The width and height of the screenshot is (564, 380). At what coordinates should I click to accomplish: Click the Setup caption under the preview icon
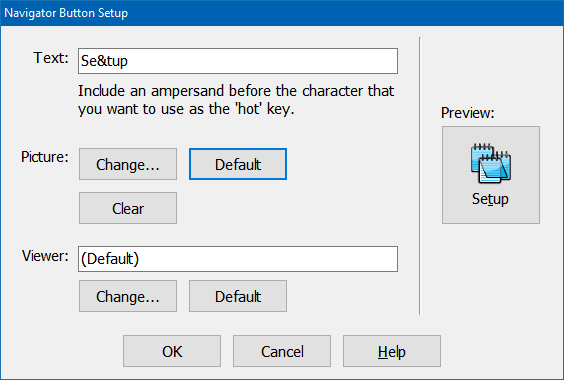[490, 199]
